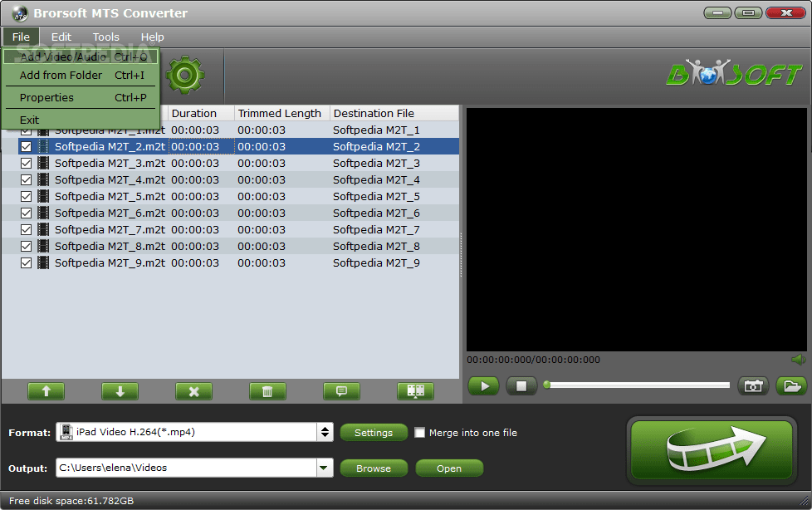This screenshot has width=812, height=510.
Task: Move selected file up with arrow button
Action: [46, 391]
